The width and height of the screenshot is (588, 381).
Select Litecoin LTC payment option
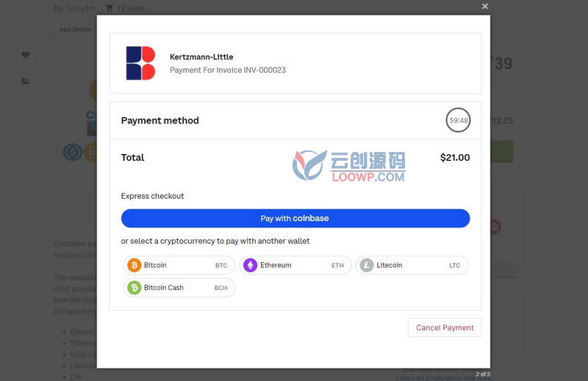[412, 265]
